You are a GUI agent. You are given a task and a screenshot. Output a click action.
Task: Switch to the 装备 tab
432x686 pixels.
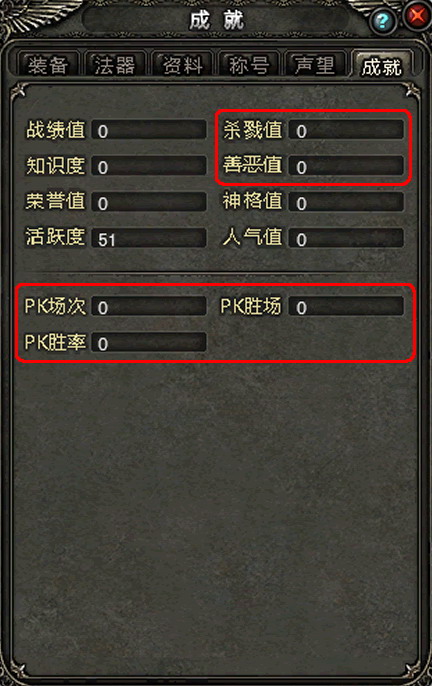48,65
